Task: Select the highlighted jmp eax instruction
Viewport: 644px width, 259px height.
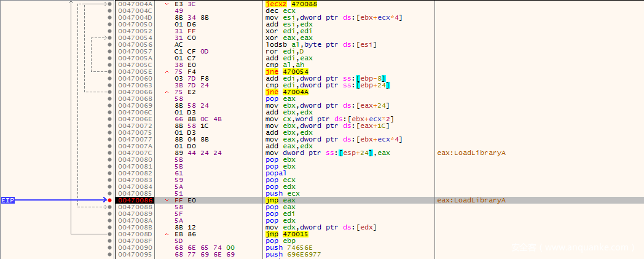Action: (280, 201)
